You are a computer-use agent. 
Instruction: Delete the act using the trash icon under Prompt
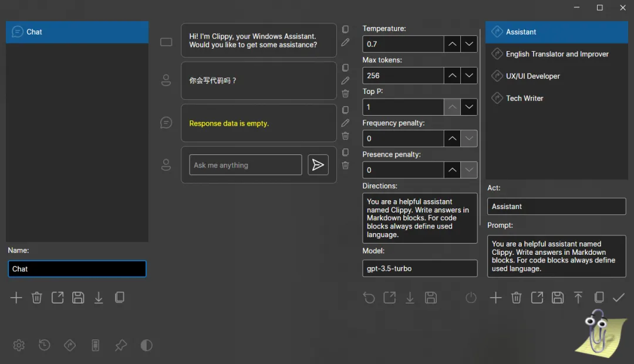coord(517,298)
